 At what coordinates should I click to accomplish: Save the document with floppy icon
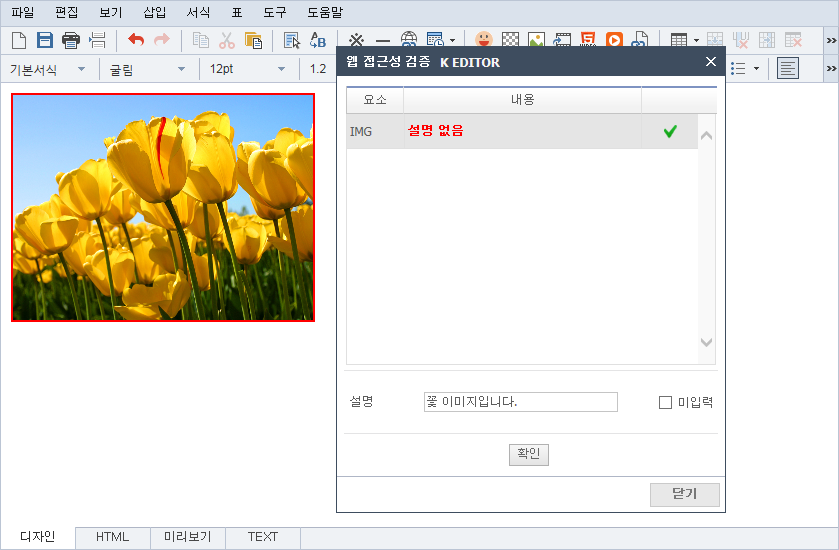44,40
